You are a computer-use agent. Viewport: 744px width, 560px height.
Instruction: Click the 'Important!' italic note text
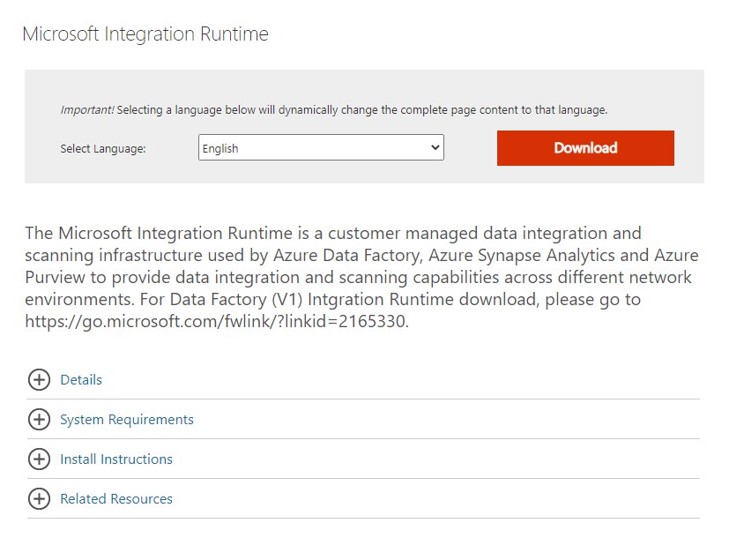(x=86, y=110)
